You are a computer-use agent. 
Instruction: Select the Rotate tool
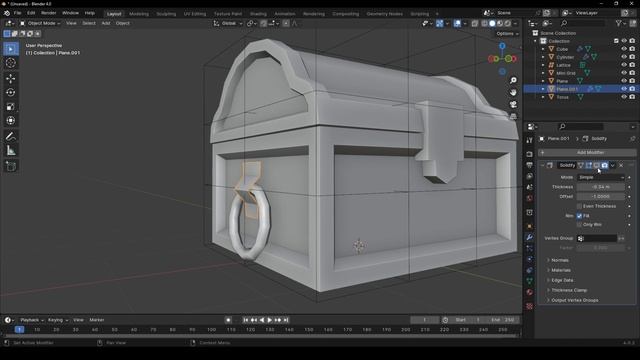(x=11, y=92)
